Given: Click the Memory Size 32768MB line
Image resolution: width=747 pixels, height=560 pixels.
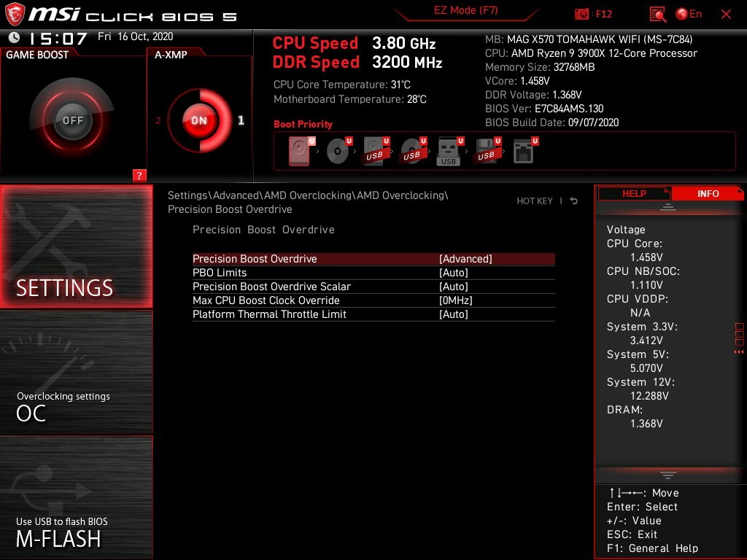Looking at the screenshot, I should click(540, 67).
